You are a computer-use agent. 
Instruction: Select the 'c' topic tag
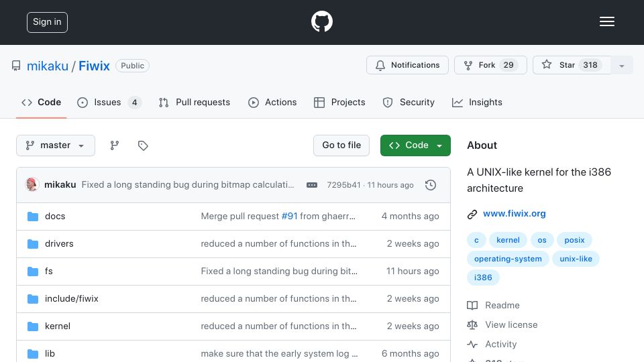(x=476, y=240)
